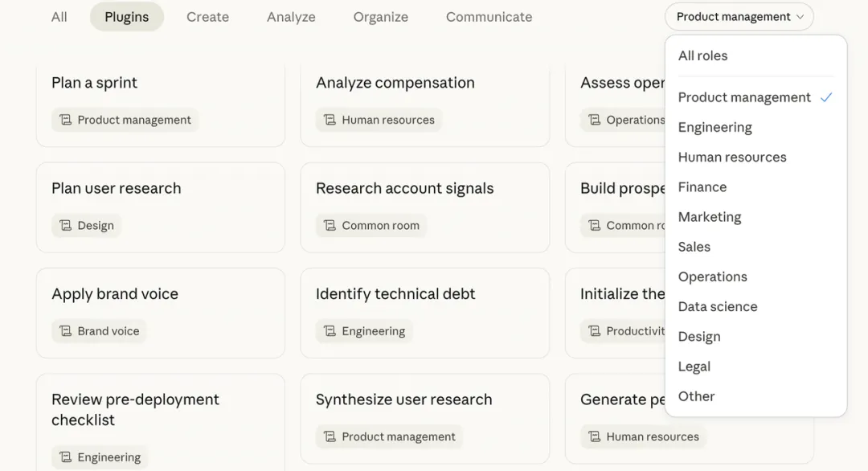The height and width of the screenshot is (471, 868).
Task: Click the plugin icon on Research account signals card
Action: [x=330, y=226]
